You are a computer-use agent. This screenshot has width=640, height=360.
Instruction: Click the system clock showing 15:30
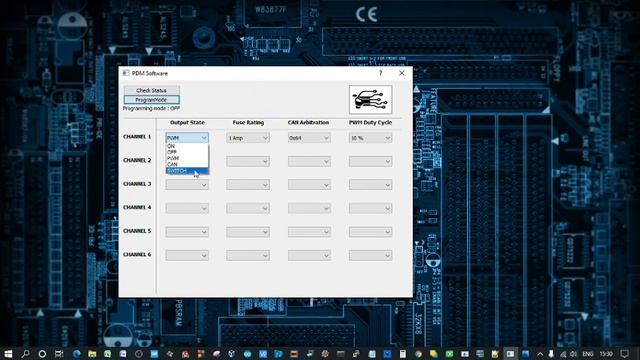[x=606, y=354]
